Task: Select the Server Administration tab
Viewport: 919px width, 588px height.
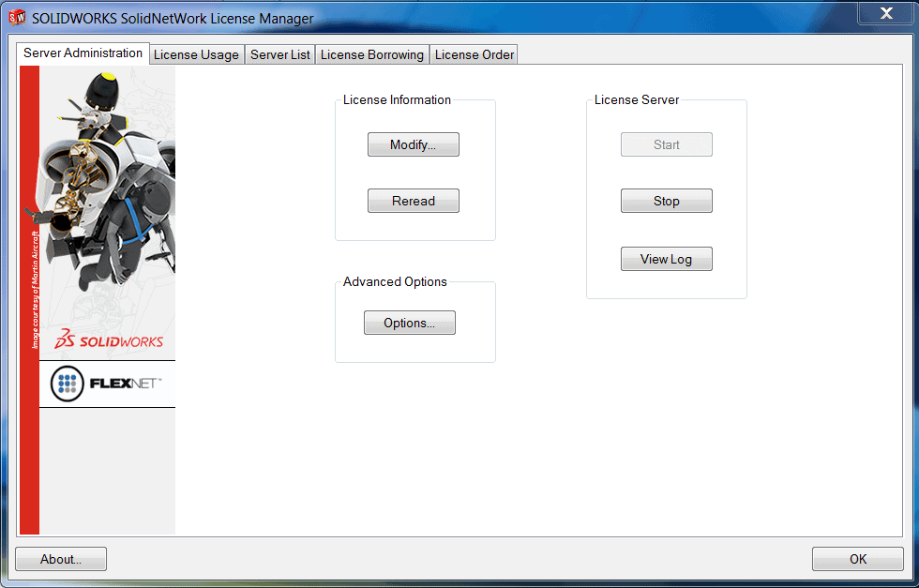Action: click(x=83, y=53)
